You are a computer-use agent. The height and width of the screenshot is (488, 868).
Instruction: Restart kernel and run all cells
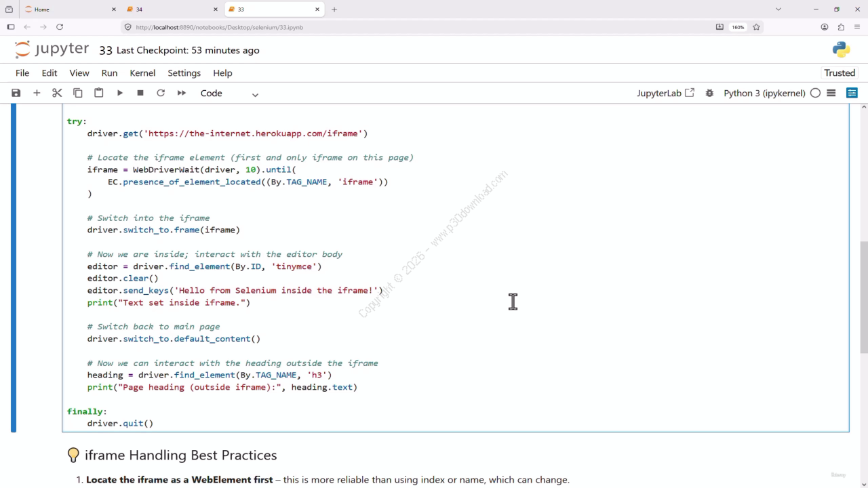coord(182,93)
